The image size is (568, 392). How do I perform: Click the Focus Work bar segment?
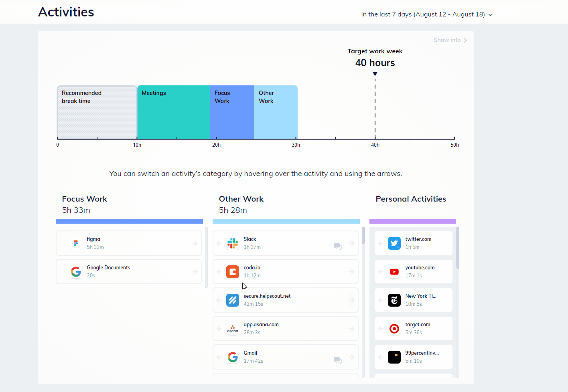pyautogui.click(x=232, y=112)
